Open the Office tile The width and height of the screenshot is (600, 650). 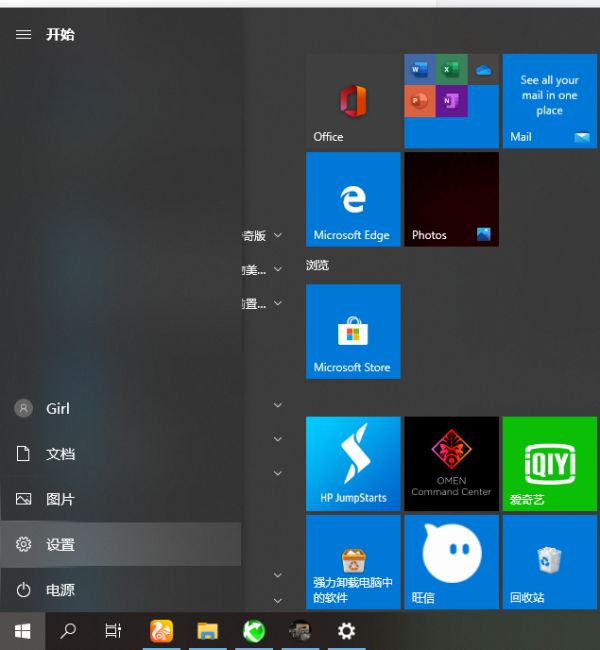pyautogui.click(x=352, y=101)
